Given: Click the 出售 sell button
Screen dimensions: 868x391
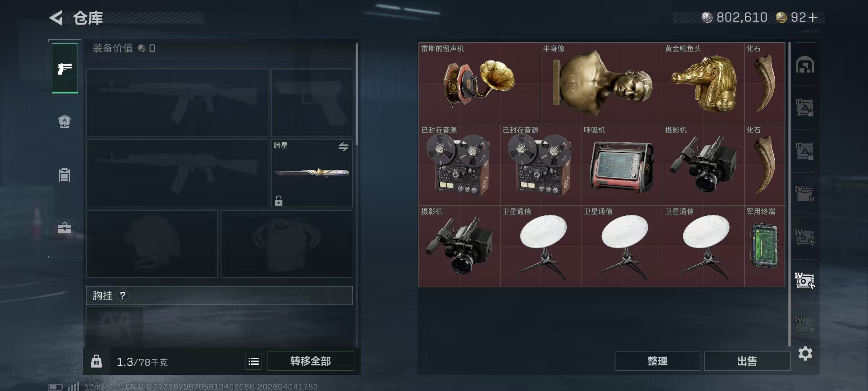Looking at the screenshot, I should 747,361.
